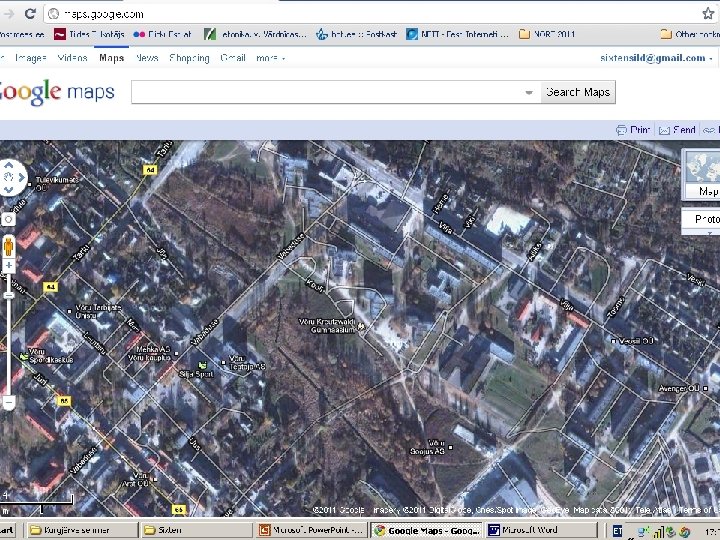Pan the map right with the arrow control
The width and height of the screenshot is (720, 540).
click(22, 177)
